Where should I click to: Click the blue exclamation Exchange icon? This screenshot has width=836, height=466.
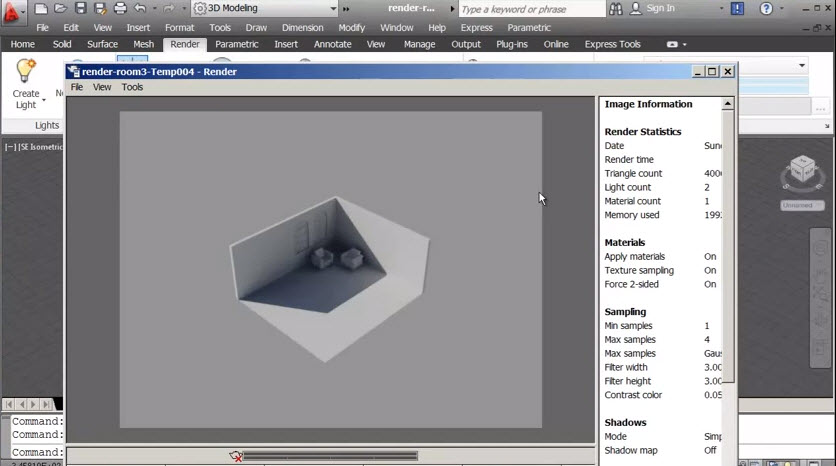pyautogui.click(x=737, y=9)
